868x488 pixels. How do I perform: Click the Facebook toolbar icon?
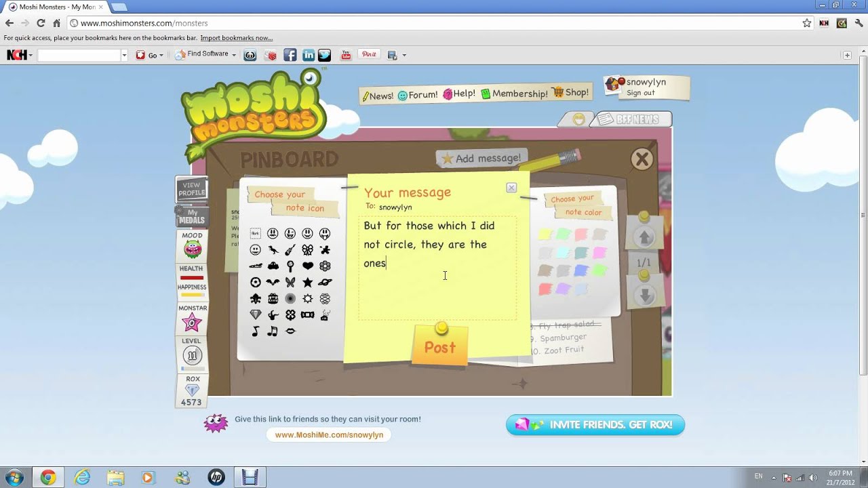tap(290, 55)
